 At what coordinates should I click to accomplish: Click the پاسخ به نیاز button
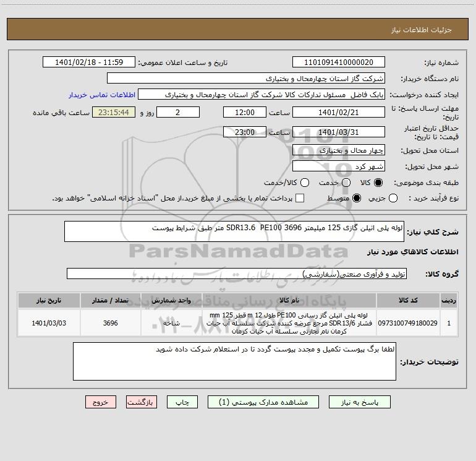tap(359, 402)
